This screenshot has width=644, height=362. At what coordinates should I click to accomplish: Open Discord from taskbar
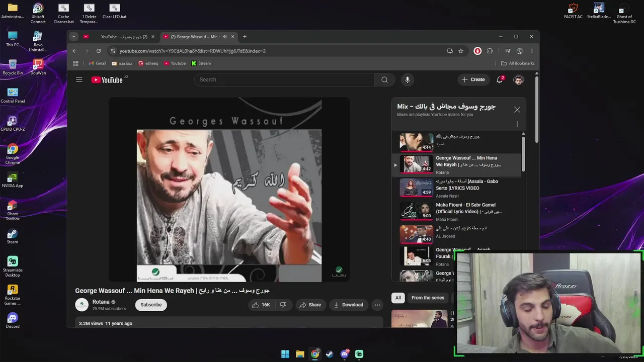[x=345, y=354]
